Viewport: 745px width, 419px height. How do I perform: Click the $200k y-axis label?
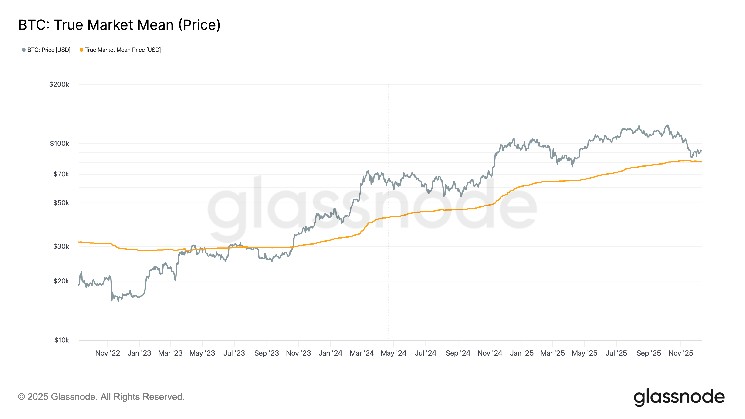(60, 87)
